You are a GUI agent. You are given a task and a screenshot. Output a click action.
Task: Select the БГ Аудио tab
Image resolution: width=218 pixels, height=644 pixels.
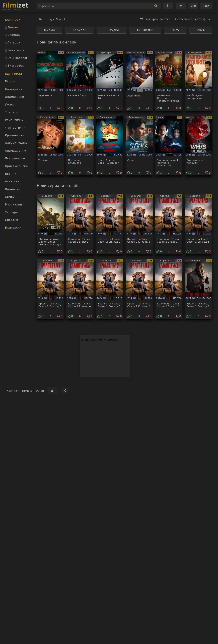click(112, 30)
